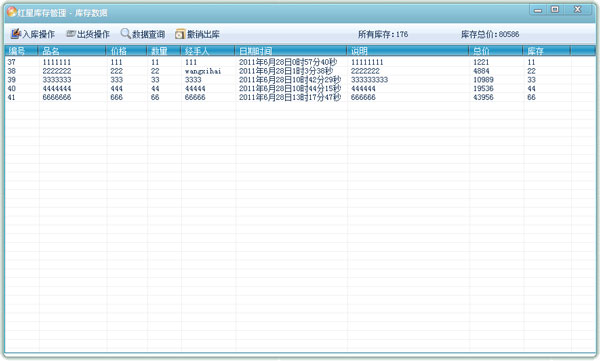600x361 pixels.
Task: Open the 入库操作 stock-in icon
Action: pos(15,34)
